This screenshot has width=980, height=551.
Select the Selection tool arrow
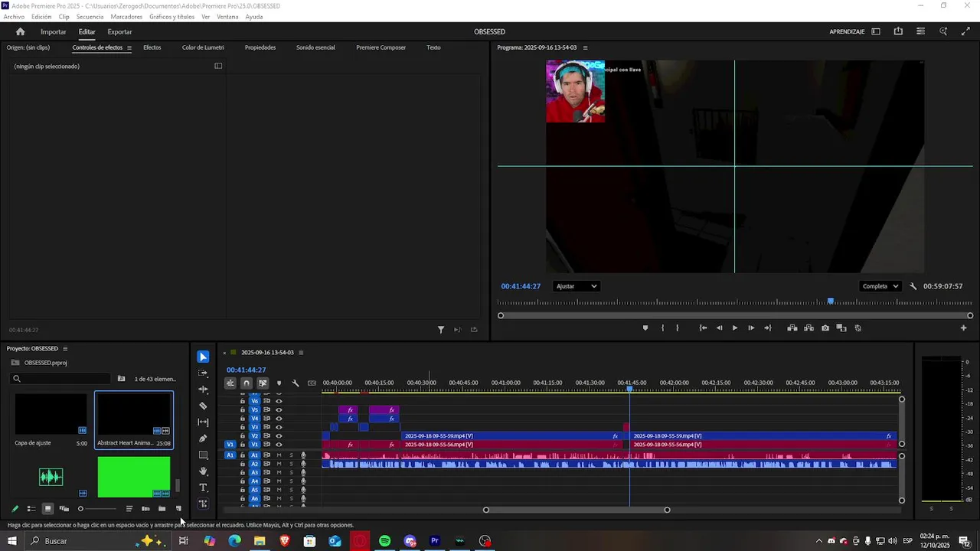[203, 357]
